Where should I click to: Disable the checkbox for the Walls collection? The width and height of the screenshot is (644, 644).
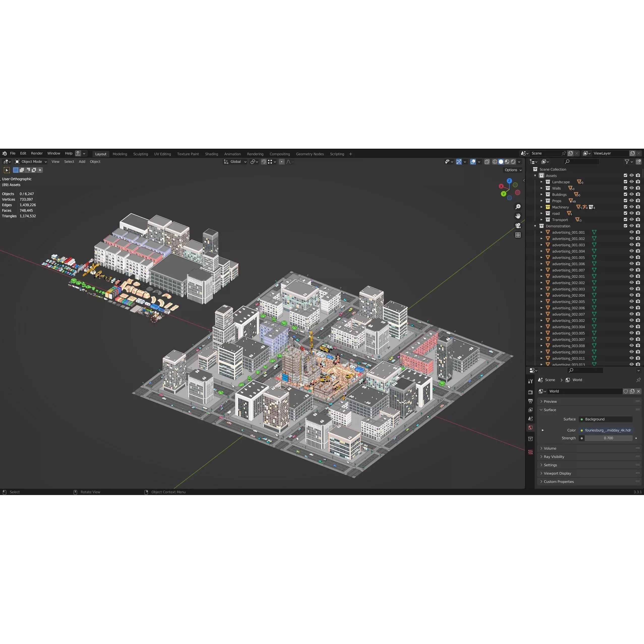pyautogui.click(x=626, y=188)
